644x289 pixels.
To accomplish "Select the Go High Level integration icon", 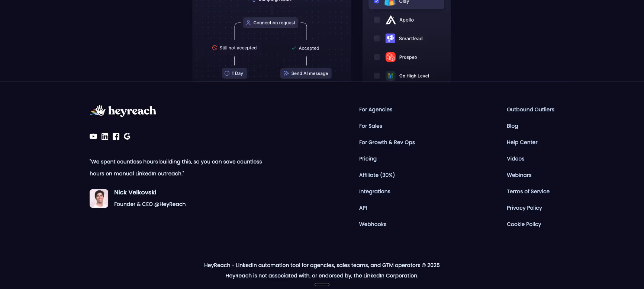I will [390, 76].
